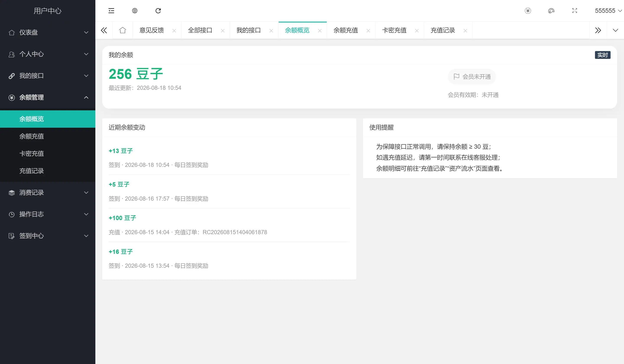The height and width of the screenshot is (364, 624).
Task: Open 充值记录 in the sidebar submenu
Action: point(47,171)
